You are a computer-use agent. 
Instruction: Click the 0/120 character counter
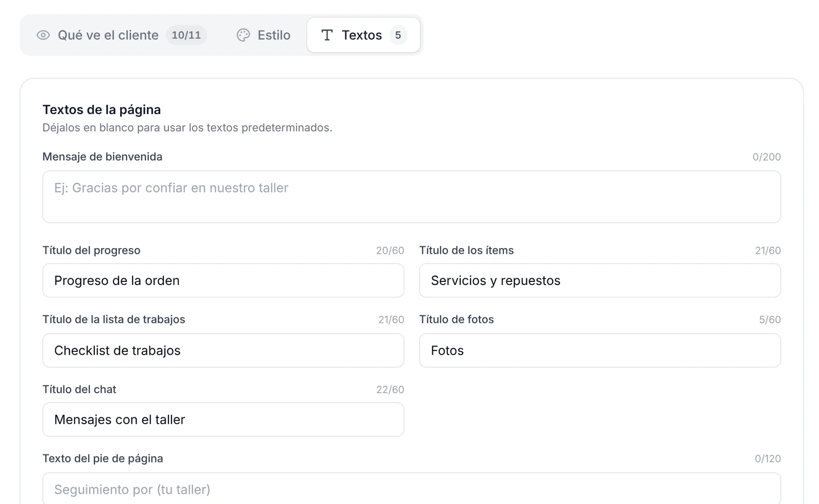coord(768,459)
